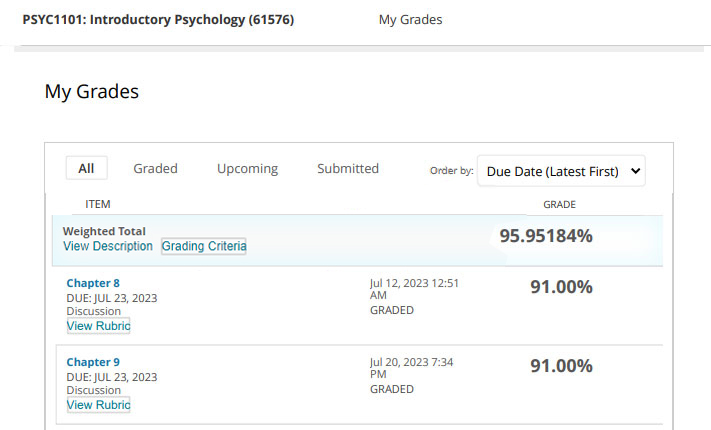View Rubric for Chapter 9 discussion

click(x=98, y=405)
